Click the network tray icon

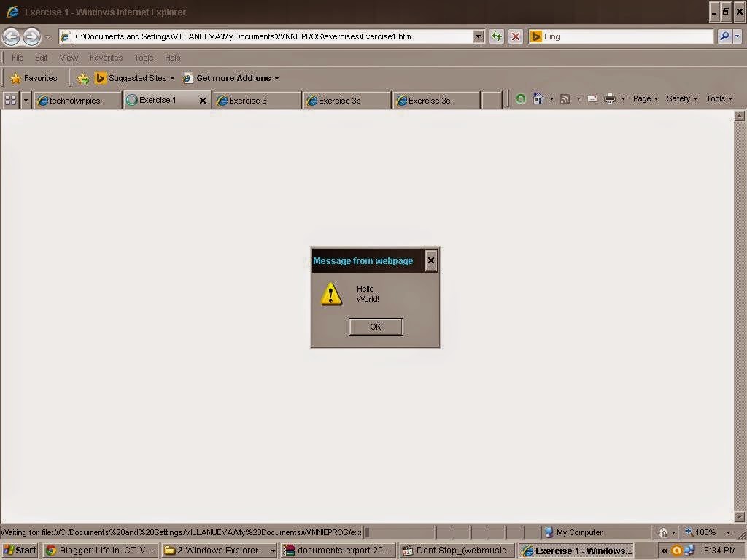[689, 551]
